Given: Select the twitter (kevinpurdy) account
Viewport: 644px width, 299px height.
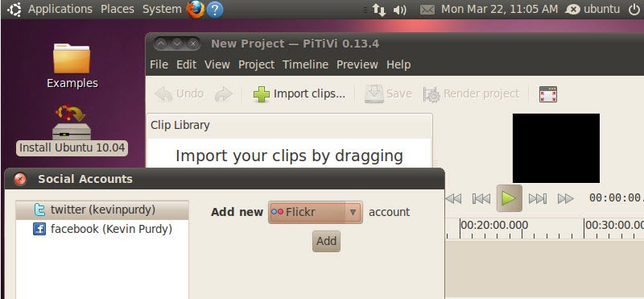Looking at the screenshot, I should tap(102, 210).
